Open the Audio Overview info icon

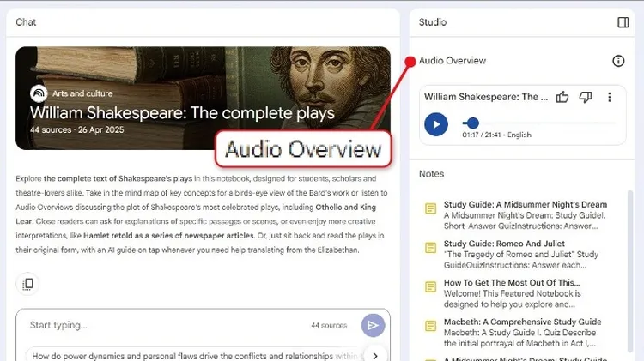click(x=618, y=61)
